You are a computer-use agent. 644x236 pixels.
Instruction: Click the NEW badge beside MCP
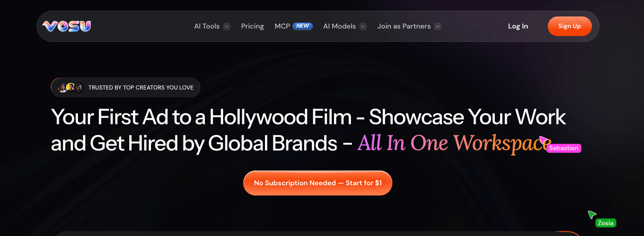coord(303,26)
